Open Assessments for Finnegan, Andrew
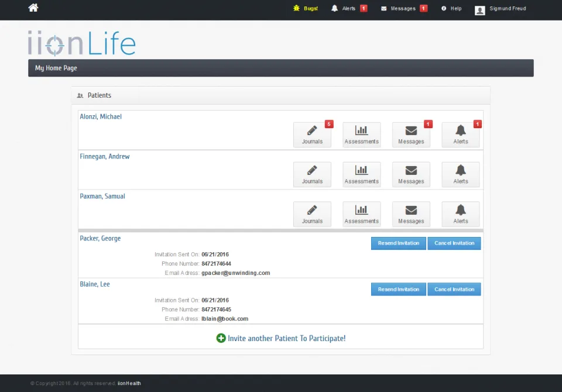562x392 pixels. [361, 174]
